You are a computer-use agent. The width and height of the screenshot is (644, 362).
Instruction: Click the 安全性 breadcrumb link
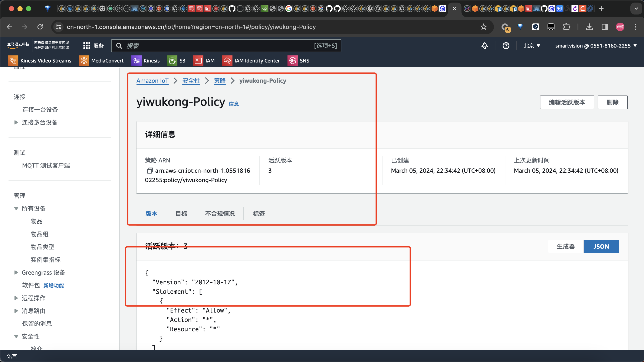point(191,81)
